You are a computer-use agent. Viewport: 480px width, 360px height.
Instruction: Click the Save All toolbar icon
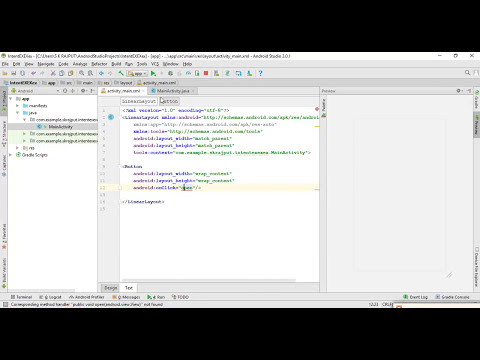14,73
